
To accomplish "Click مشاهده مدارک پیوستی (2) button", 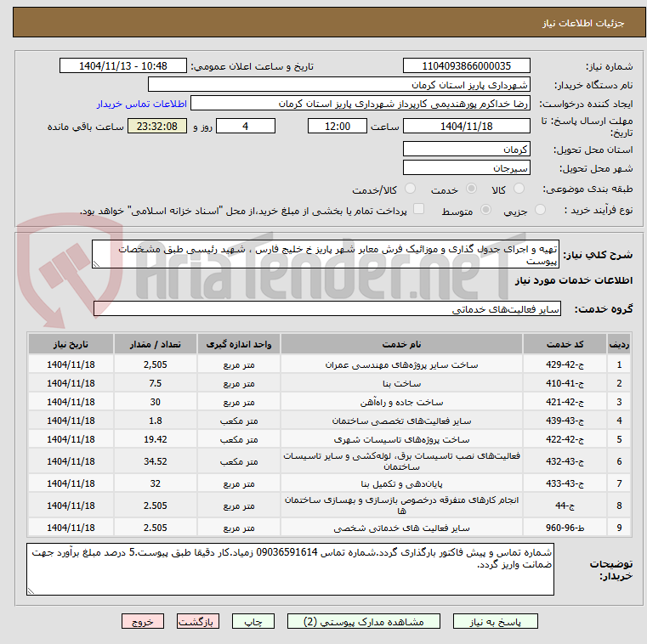I will click(364, 621).
